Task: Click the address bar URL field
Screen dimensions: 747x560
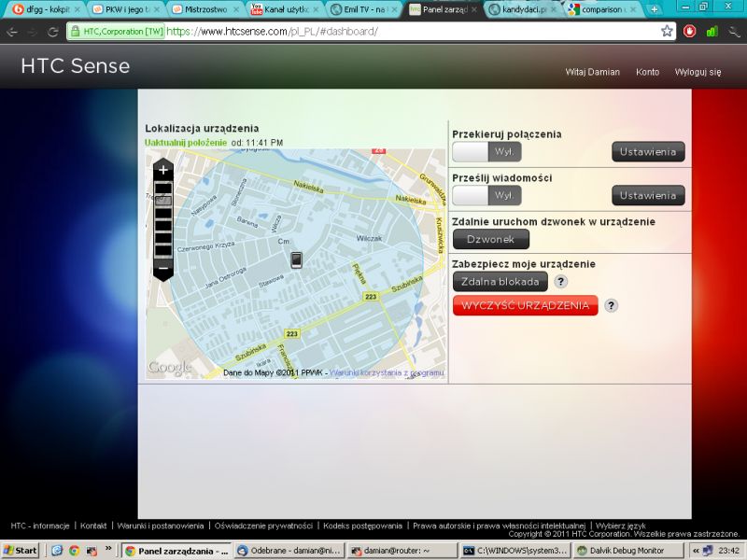Action: (372, 32)
